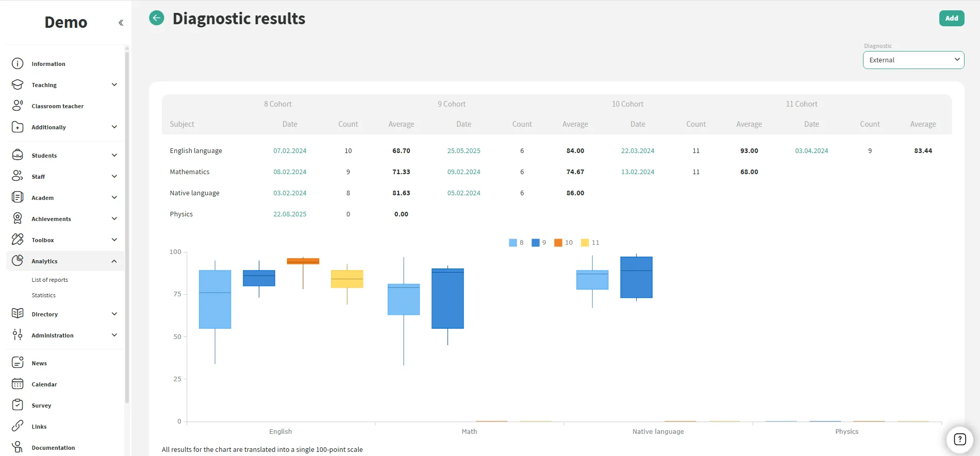This screenshot has height=456, width=980.
Task: Toggle cohort 8 legend series
Action: (516, 243)
